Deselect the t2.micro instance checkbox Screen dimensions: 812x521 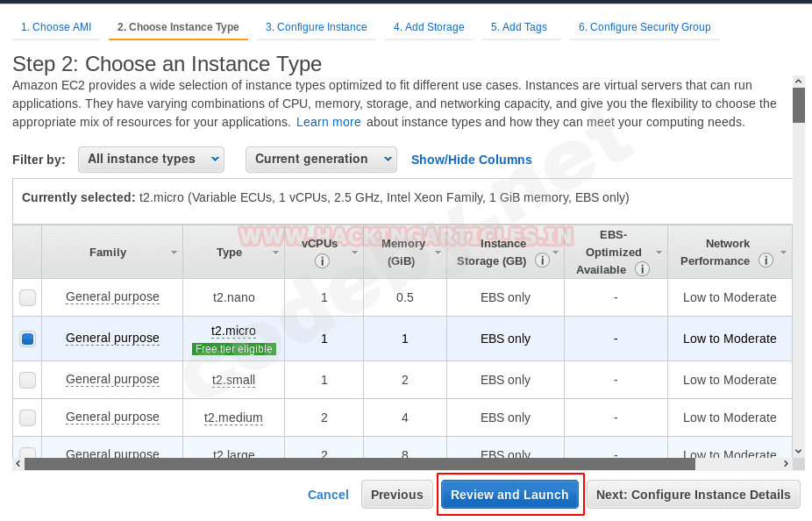pos(28,339)
